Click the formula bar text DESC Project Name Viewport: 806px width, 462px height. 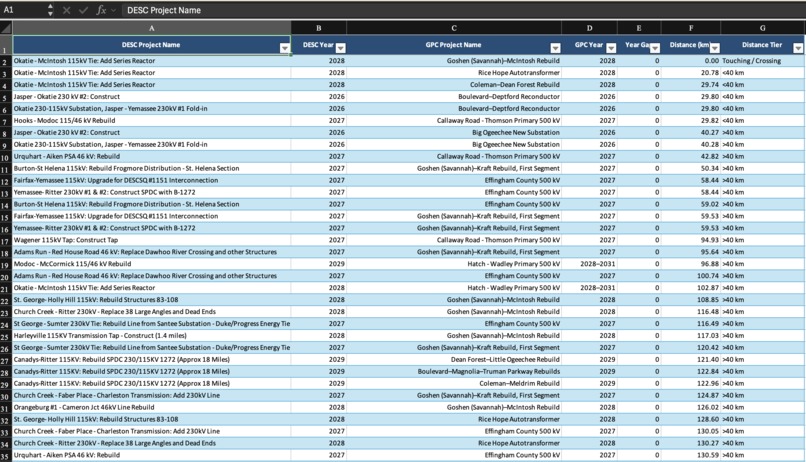click(x=164, y=10)
